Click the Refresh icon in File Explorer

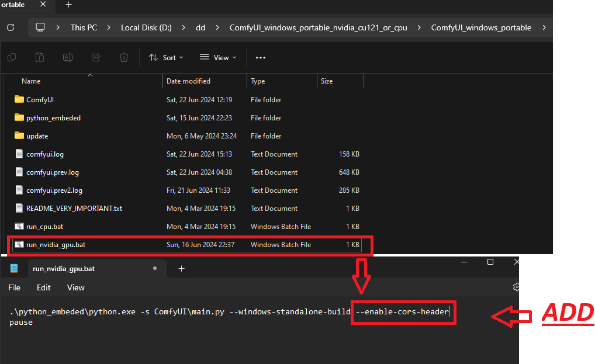click(11, 27)
